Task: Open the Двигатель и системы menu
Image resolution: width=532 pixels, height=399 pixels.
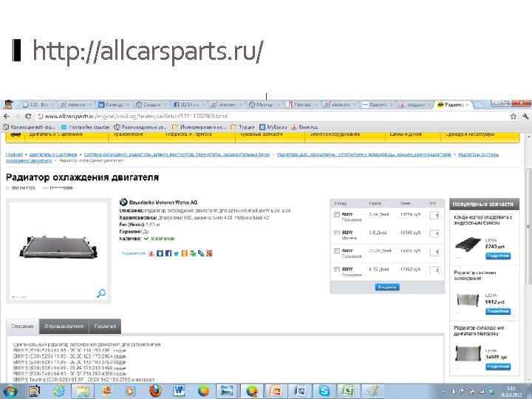Action: (56, 134)
